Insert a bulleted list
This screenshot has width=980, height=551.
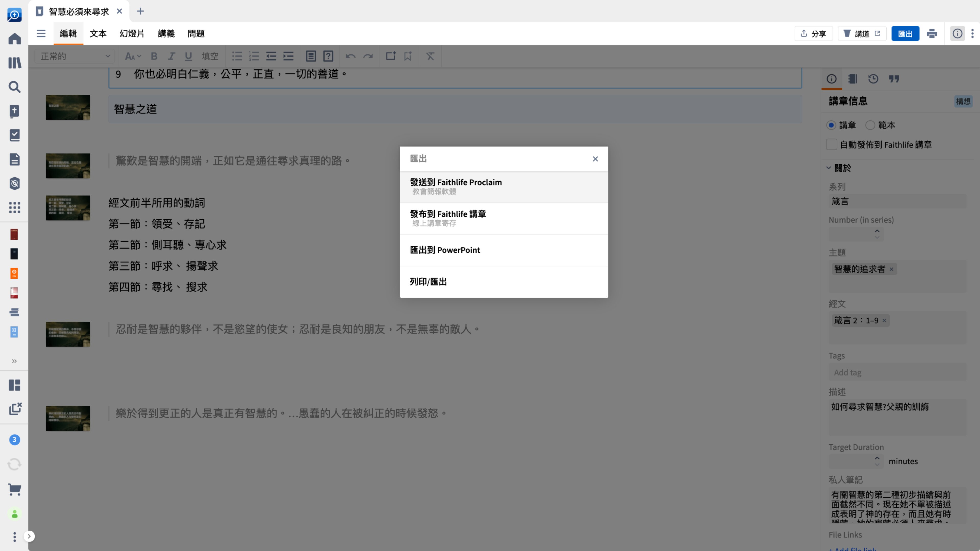coord(237,56)
